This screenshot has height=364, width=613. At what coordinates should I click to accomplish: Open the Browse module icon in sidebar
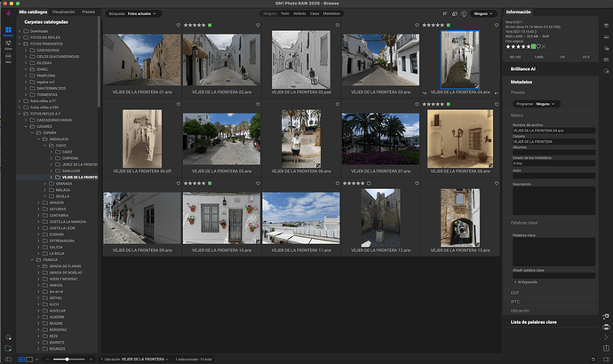[x=8, y=31]
